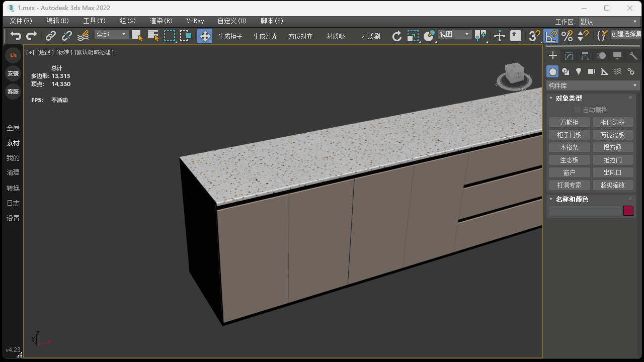Open the 渲染(R) menu
This screenshot has height=362, width=644.
pos(161,21)
